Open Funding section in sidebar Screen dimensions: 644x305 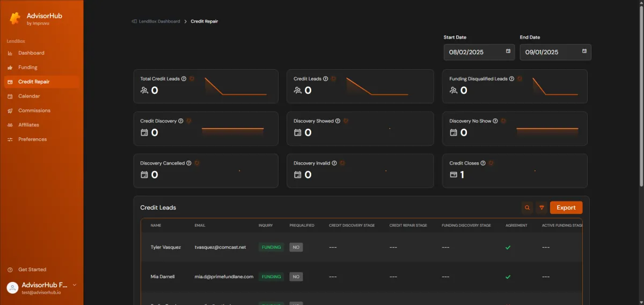[41, 68]
